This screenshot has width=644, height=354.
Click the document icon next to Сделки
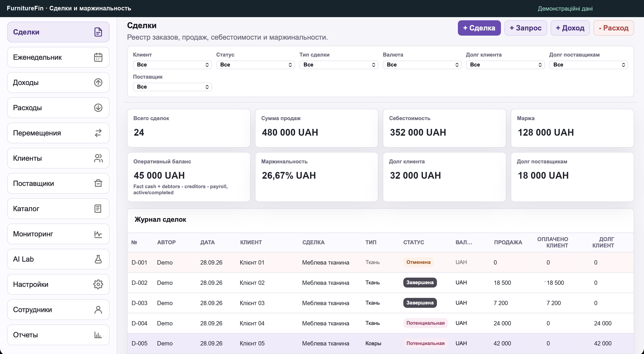click(x=98, y=32)
